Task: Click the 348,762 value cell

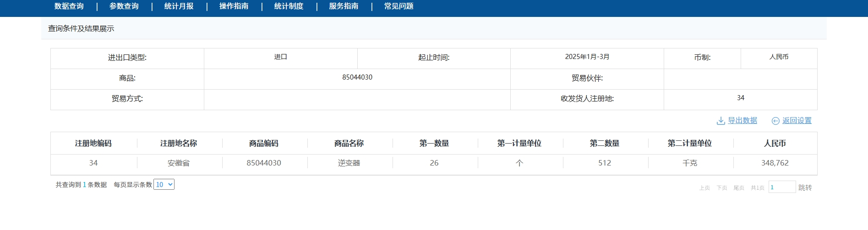Action: [x=775, y=163]
